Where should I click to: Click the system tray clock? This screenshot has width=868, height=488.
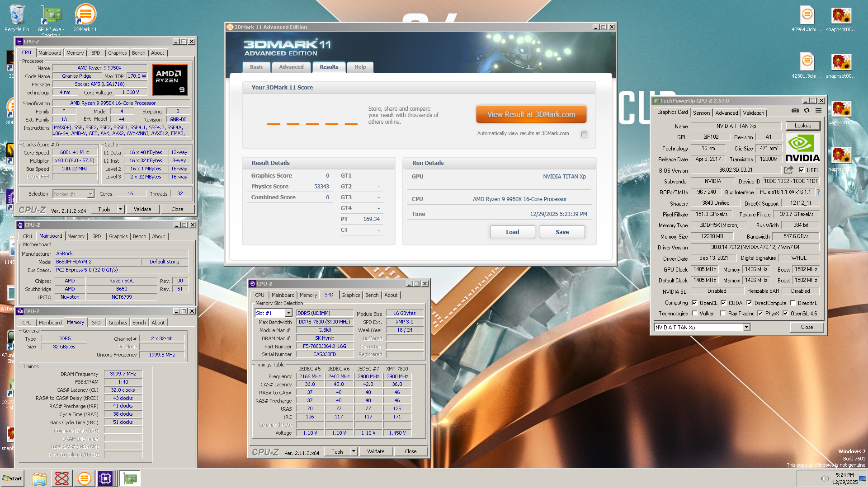coord(844,478)
